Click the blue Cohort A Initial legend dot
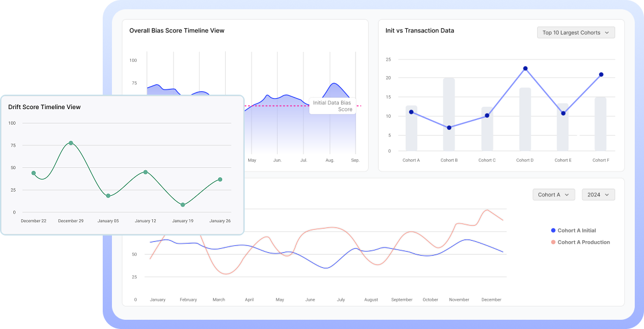 553,231
